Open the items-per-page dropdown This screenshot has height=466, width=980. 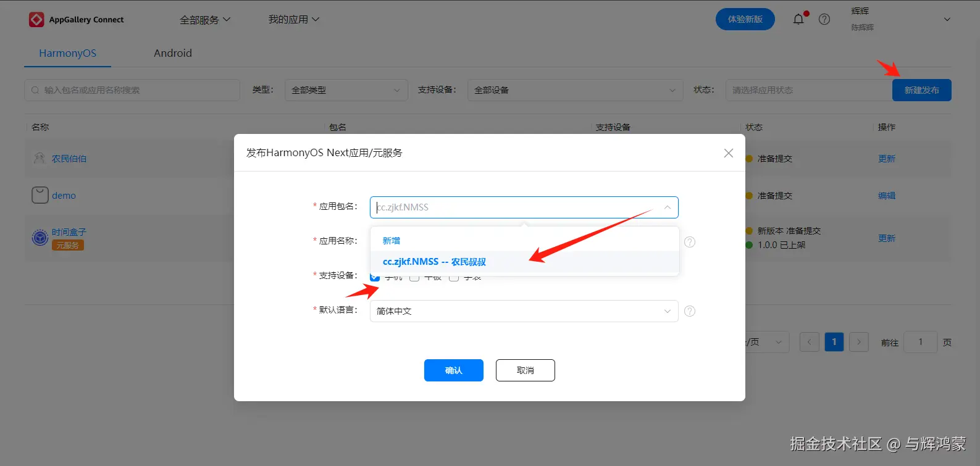pyautogui.click(x=768, y=342)
